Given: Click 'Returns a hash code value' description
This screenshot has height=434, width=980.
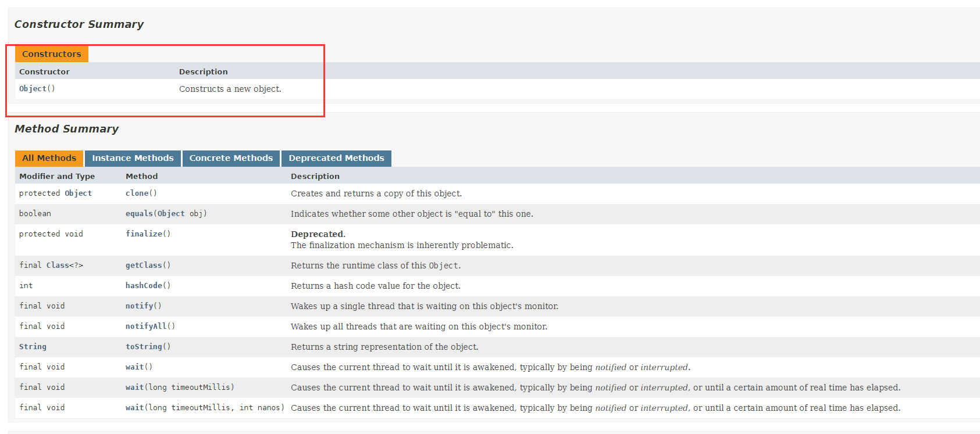Looking at the screenshot, I should pos(376,286).
